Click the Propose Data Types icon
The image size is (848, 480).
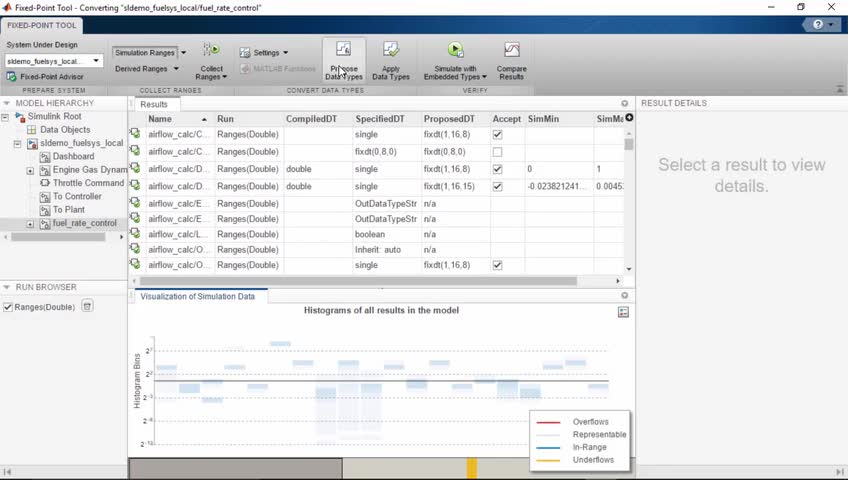[343, 50]
